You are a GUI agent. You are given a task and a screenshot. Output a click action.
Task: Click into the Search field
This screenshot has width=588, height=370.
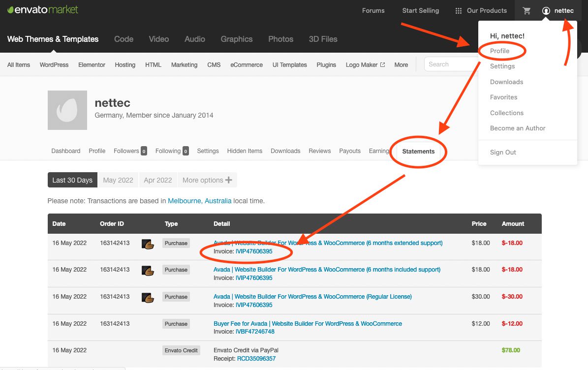(x=451, y=64)
